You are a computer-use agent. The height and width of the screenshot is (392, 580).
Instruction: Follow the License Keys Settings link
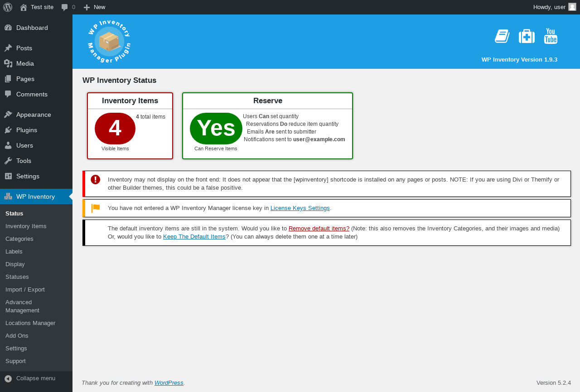tap(300, 208)
